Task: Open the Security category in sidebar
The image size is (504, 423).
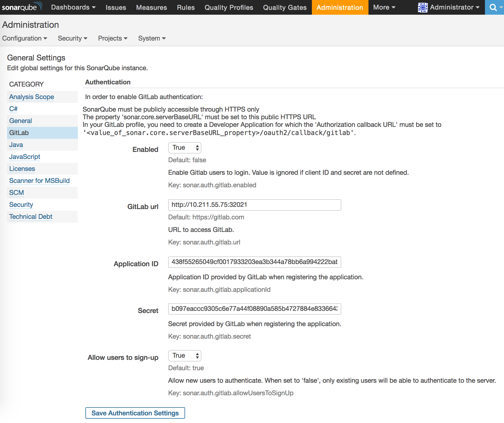Action: pos(21,205)
